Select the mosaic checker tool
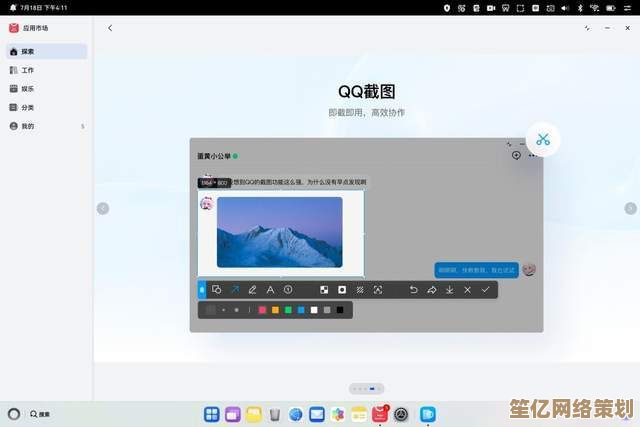Screen dimensions: 640x427 coord(324,290)
